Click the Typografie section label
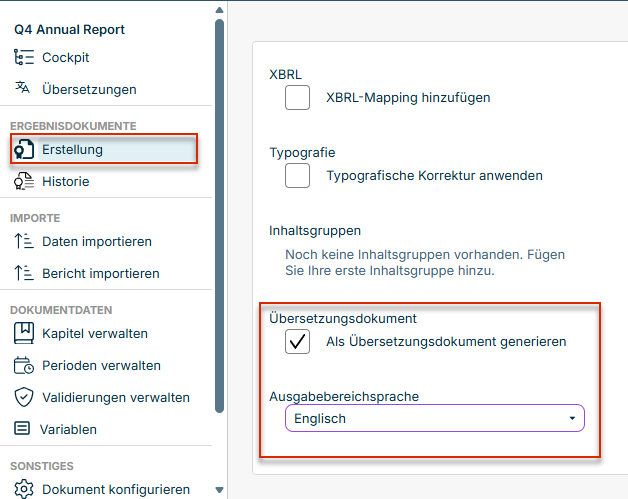The width and height of the screenshot is (628, 499). pyautogui.click(x=302, y=153)
